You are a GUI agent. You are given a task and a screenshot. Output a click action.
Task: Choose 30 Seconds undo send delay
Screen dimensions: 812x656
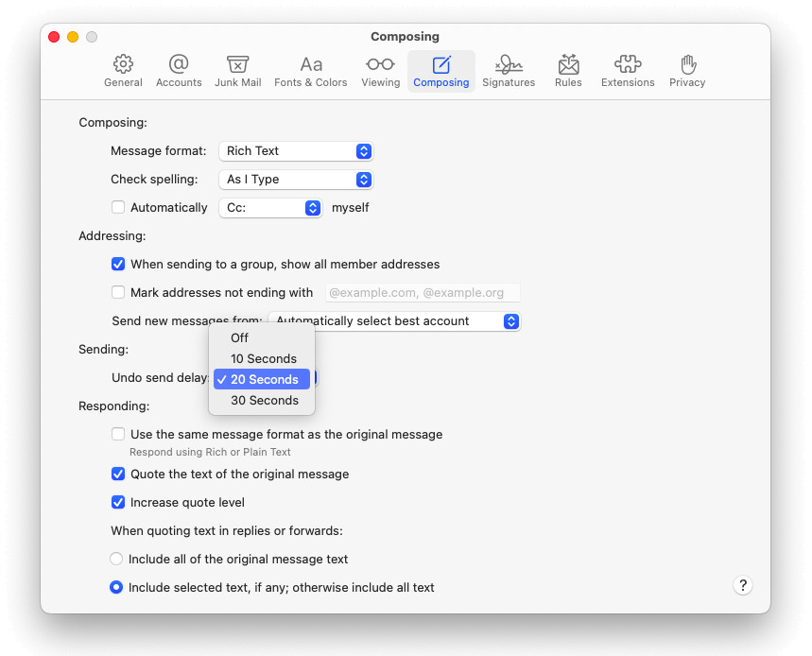click(262, 400)
